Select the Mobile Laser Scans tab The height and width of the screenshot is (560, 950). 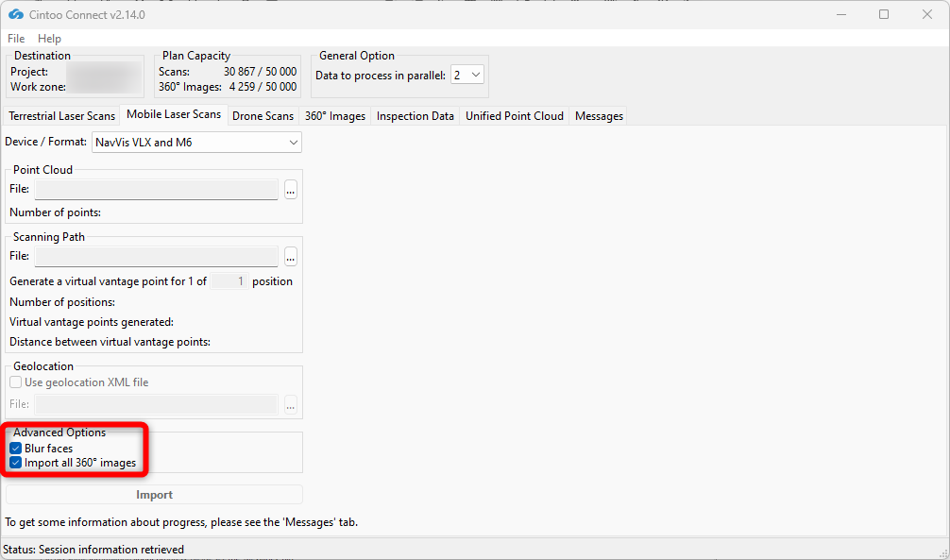pos(174,114)
